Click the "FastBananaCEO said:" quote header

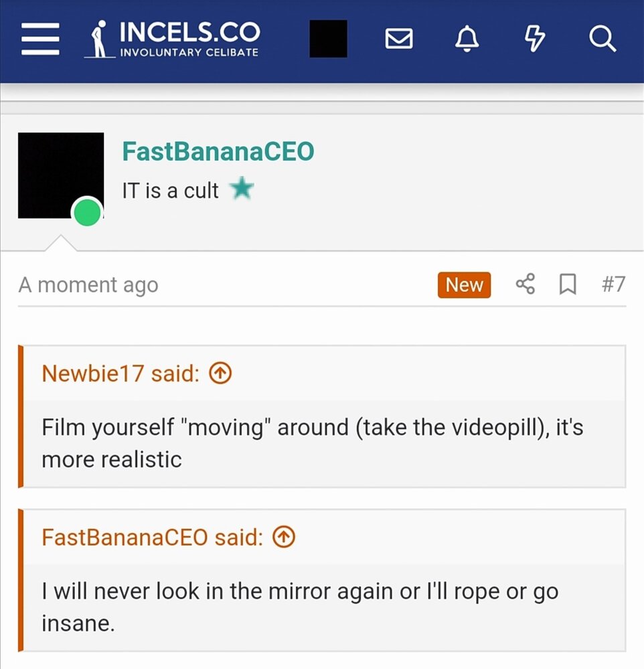152,537
